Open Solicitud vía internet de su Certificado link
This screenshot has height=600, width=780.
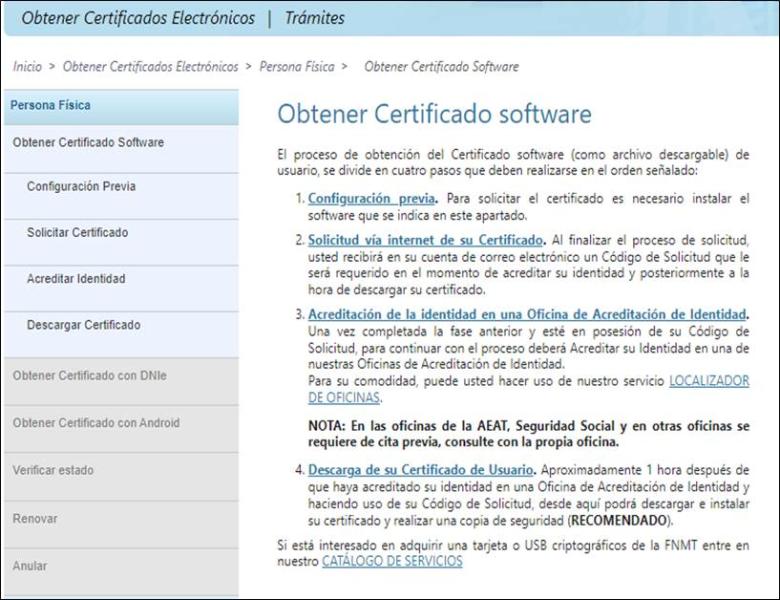425,241
